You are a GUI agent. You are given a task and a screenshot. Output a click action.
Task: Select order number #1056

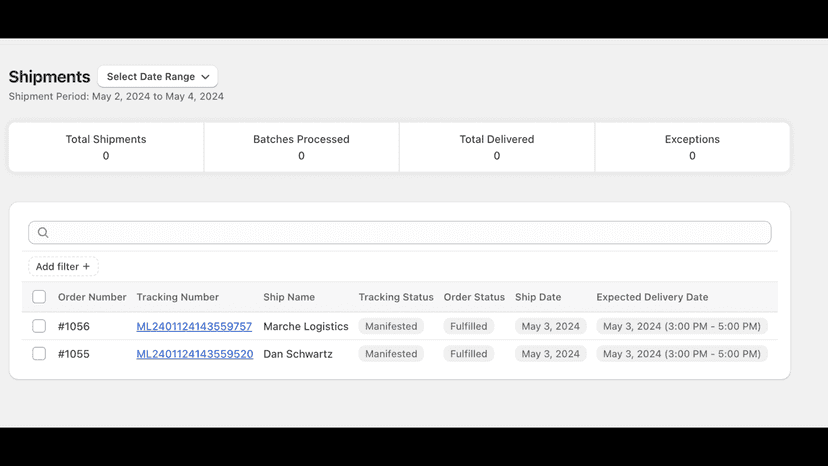click(x=74, y=327)
